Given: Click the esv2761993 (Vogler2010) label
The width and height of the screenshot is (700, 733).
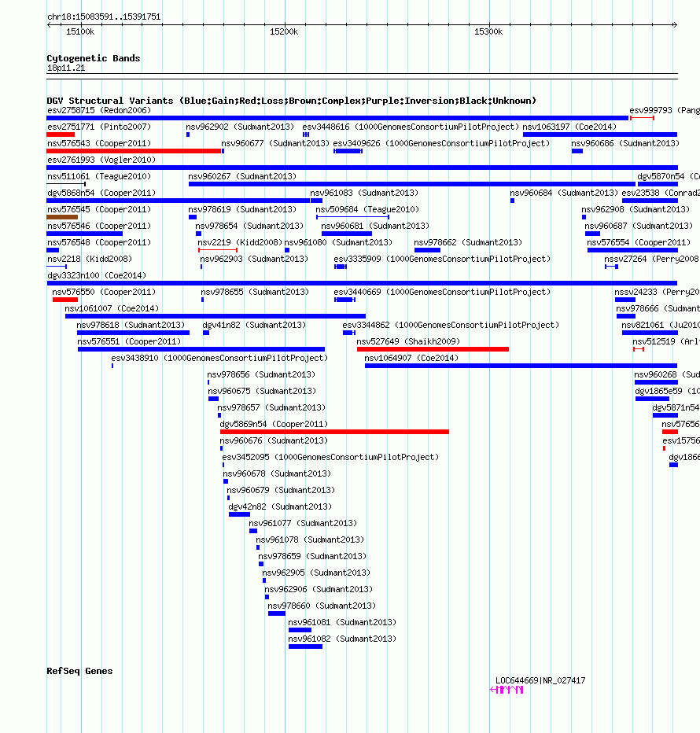Looking at the screenshot, I should (x=101, y=160).
